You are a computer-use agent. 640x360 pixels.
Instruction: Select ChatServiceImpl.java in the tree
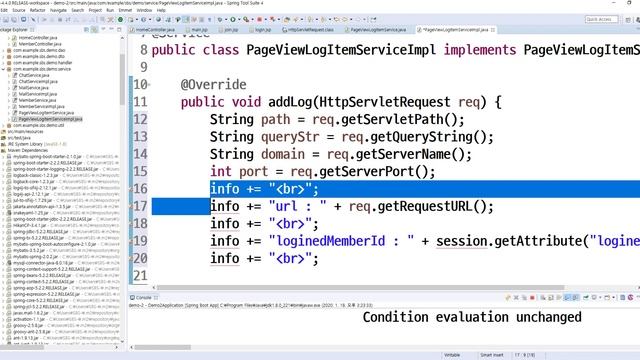[x=38, y=81]
